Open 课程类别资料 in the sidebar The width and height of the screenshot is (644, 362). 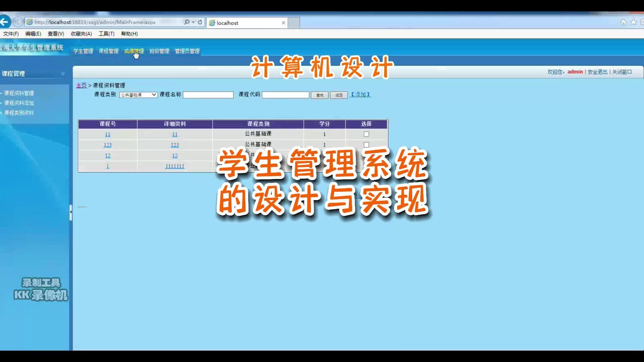click(x=19, y=113)
